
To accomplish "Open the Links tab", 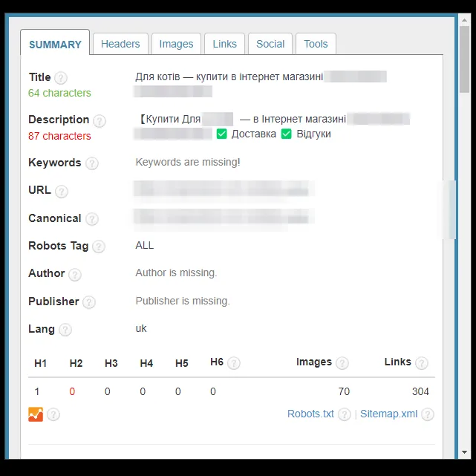I will pos(225,44).
